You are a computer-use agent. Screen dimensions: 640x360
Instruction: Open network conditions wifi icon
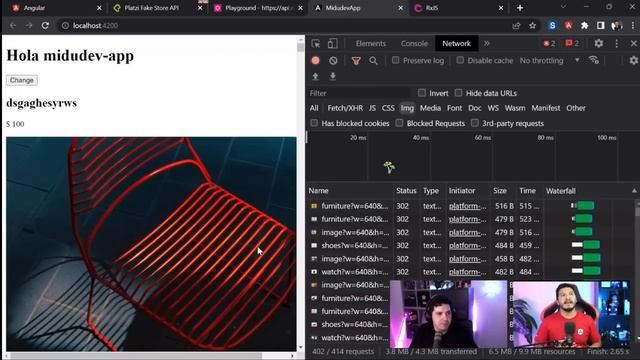(593, 60)
